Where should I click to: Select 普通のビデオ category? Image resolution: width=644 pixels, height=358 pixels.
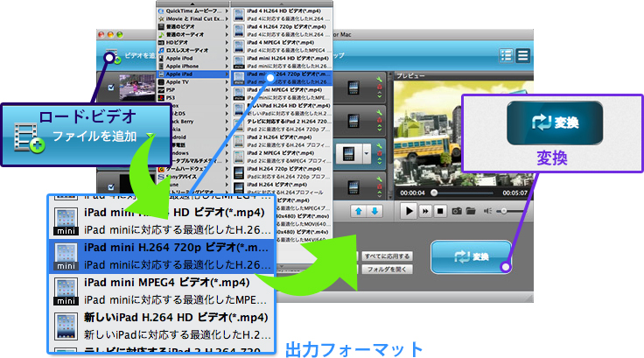(192, 27)
